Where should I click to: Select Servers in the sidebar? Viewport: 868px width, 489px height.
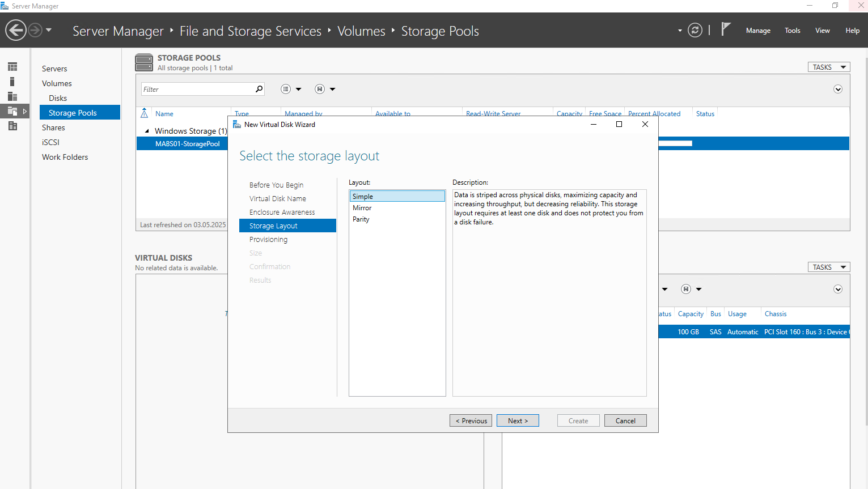(54, 69)
